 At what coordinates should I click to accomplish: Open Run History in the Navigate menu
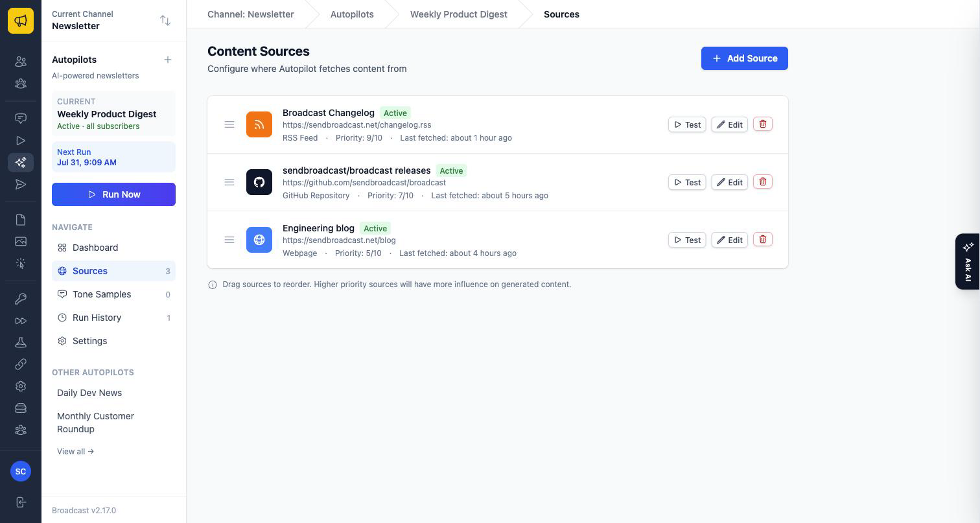113,318
